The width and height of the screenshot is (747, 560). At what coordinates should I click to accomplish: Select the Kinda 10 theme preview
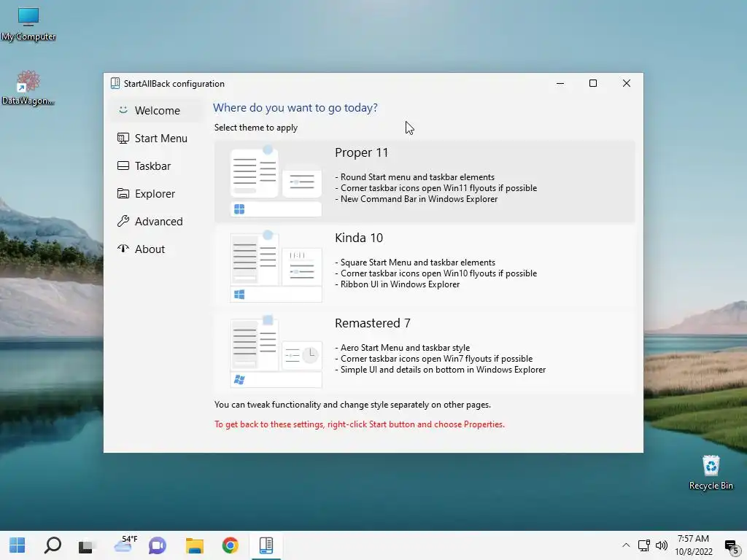(276, 267)
